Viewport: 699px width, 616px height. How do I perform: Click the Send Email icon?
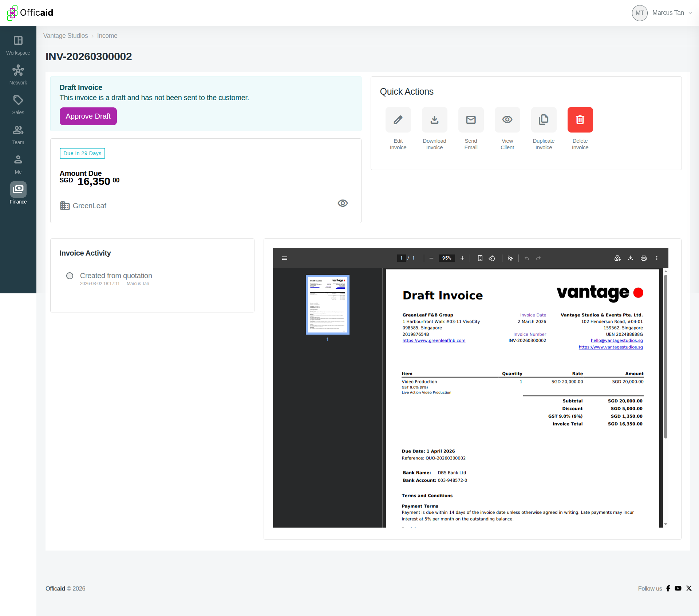click(x=470, y=120)
